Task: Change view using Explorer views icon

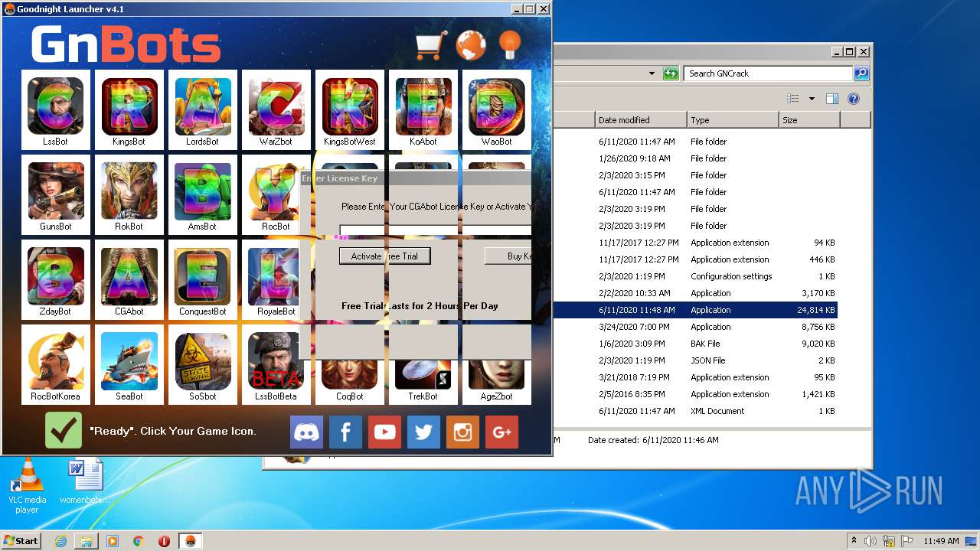Action: point(793,99)
